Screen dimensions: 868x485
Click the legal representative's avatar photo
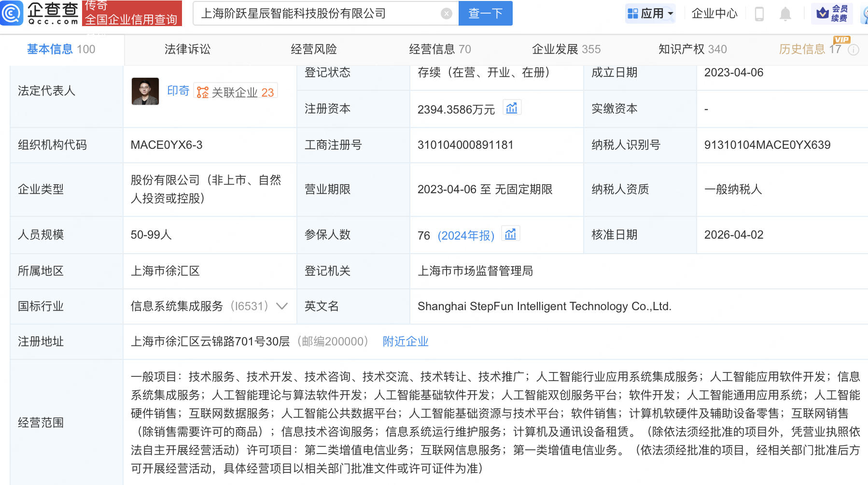[145, 91]
